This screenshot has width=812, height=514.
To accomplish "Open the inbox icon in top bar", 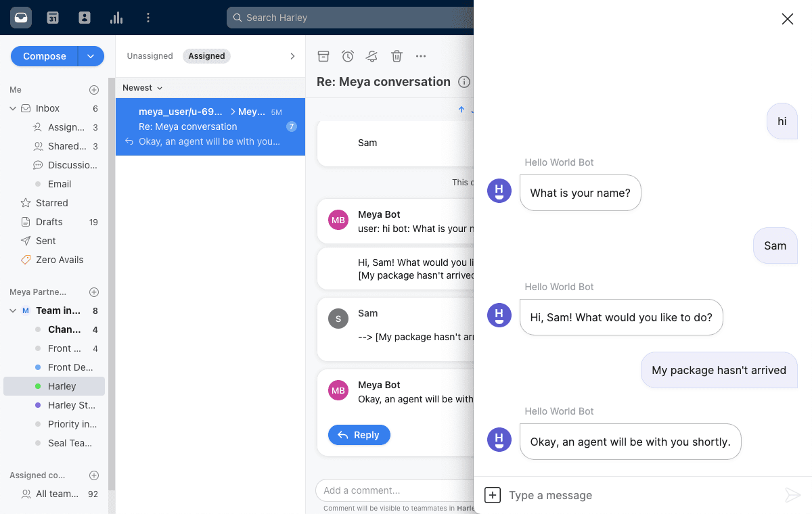I will pos(21,18).
